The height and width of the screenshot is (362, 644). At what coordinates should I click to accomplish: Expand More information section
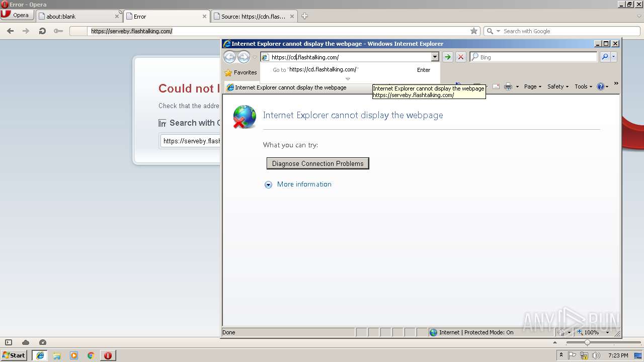[268, 185]
